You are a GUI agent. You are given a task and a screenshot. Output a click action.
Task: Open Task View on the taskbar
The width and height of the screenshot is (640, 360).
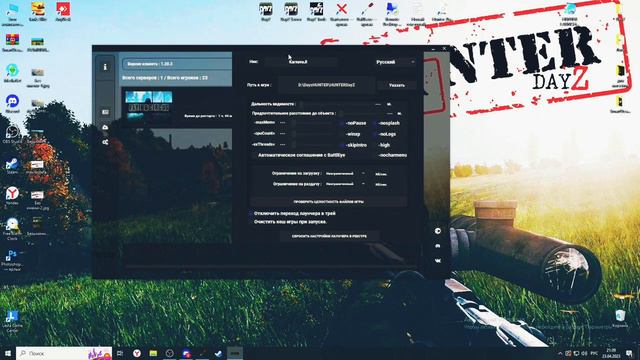[x=120, y=353]
